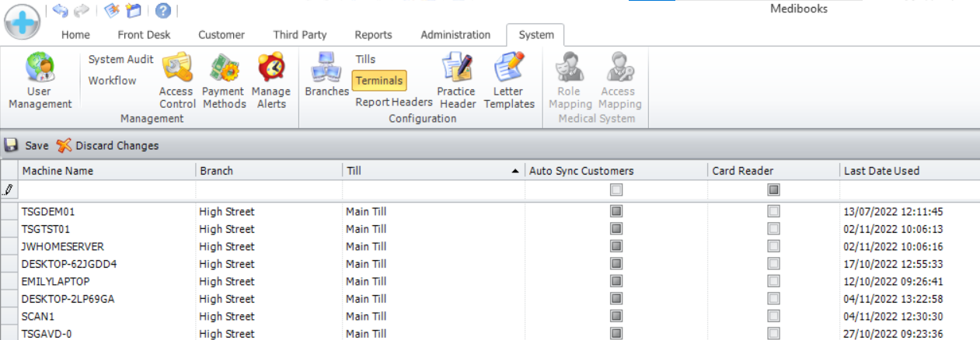Screen dimensions: 980x340
Task: Open Manage Alerts
Action: point(271,81)
